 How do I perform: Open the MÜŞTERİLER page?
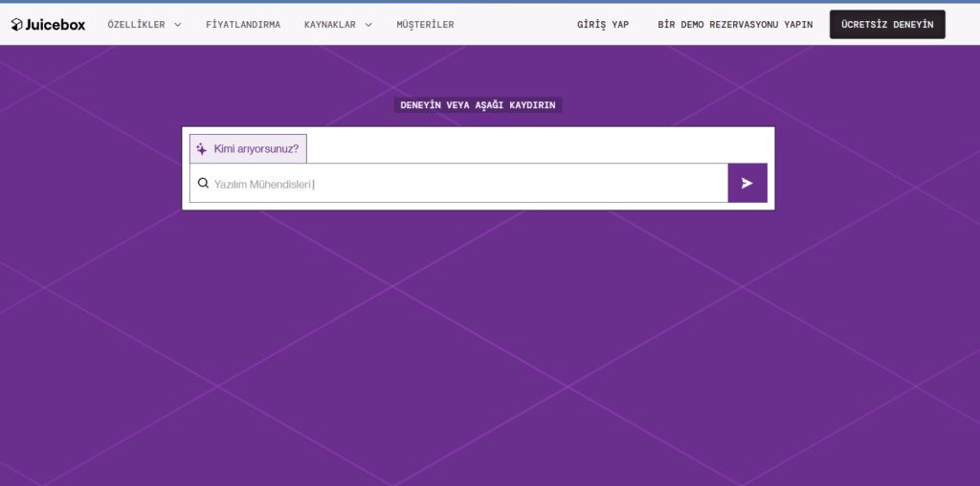click(x=425, y=25)
